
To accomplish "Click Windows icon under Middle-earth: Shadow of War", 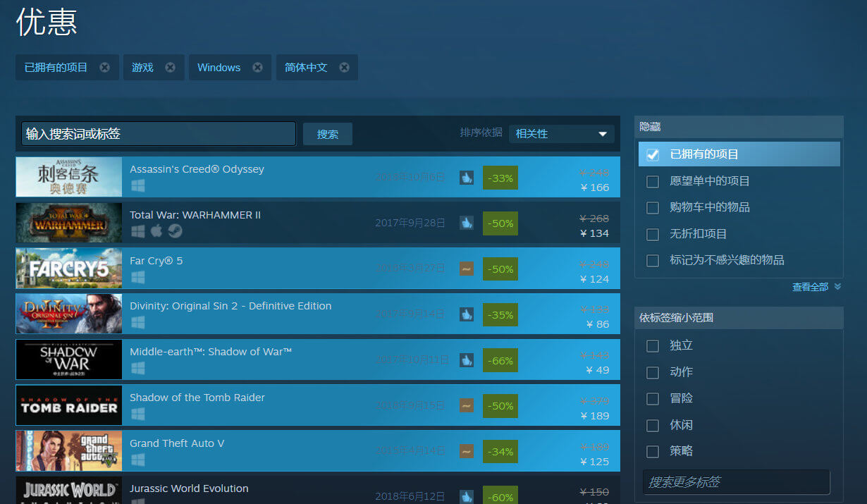I will pyautogui.click(x=137, y=368).
